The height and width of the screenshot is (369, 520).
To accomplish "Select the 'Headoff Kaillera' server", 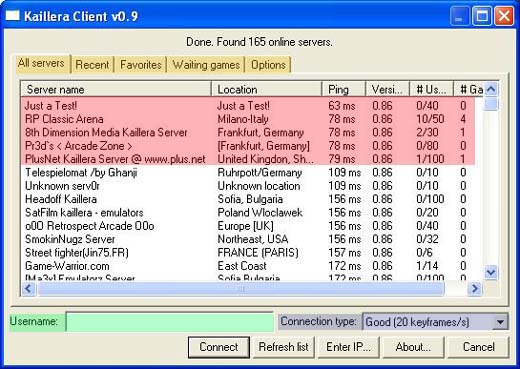I will pos(248,199).
